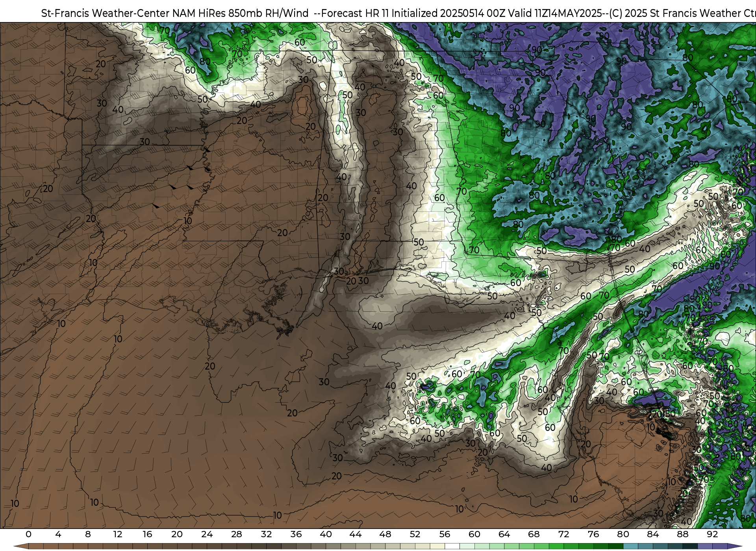Viewport: 756px width, 551px height.
Task: Click the bright green segment of the color scale bar
Action: point(556,546)
